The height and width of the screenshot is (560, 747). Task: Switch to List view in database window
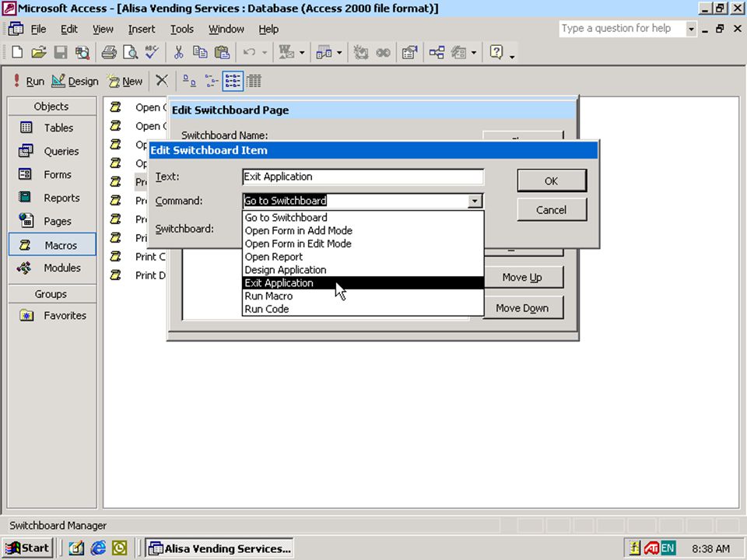pos(233,81)
